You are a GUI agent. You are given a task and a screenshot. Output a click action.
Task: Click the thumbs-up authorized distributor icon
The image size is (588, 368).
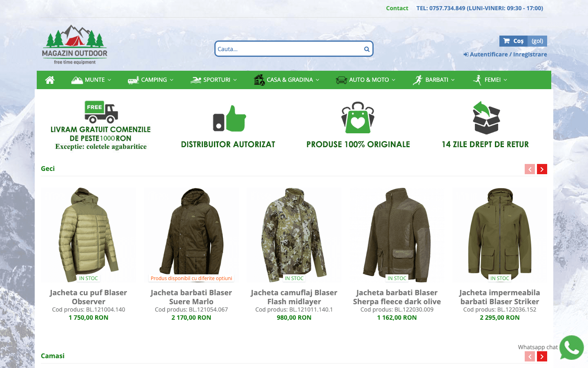tap(229, 119)
